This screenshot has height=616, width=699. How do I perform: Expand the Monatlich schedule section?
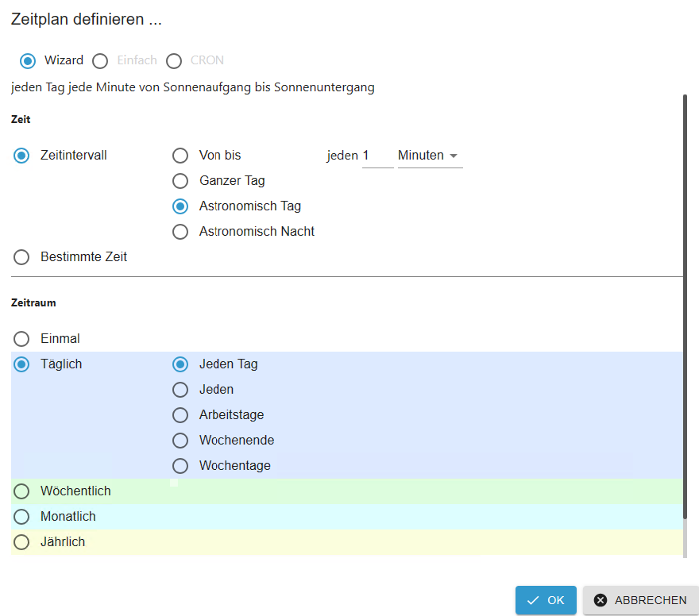coord(22,517)
